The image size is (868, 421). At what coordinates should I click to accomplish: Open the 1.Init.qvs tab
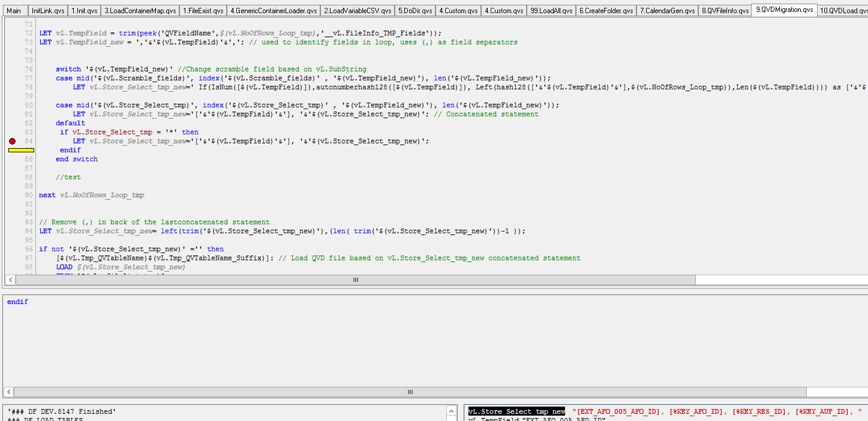click(85, 11)
